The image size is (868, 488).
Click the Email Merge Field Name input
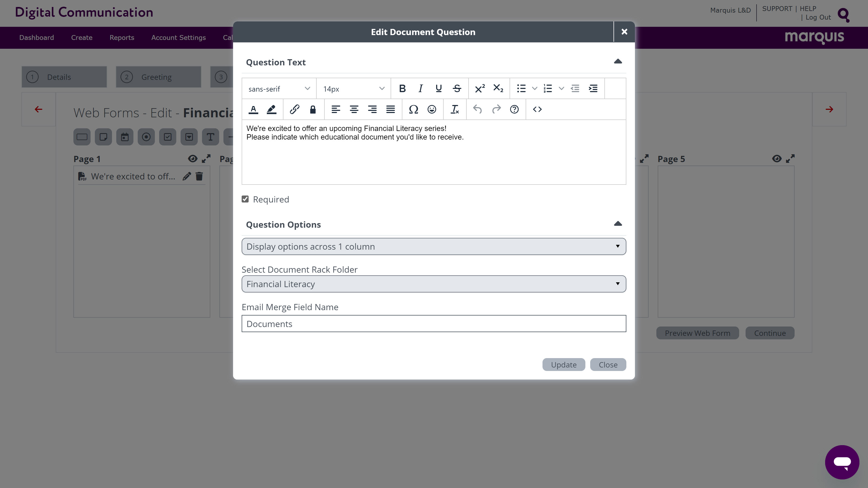coord(434,324)
